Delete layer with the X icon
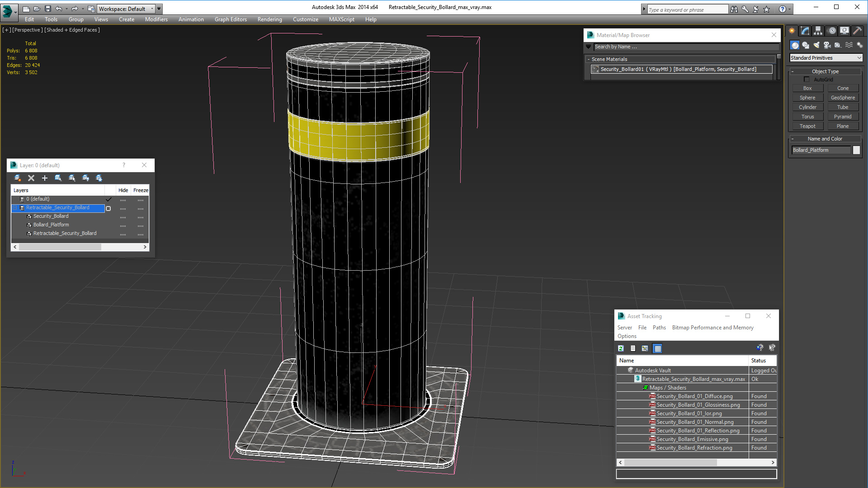 [31, 178]
